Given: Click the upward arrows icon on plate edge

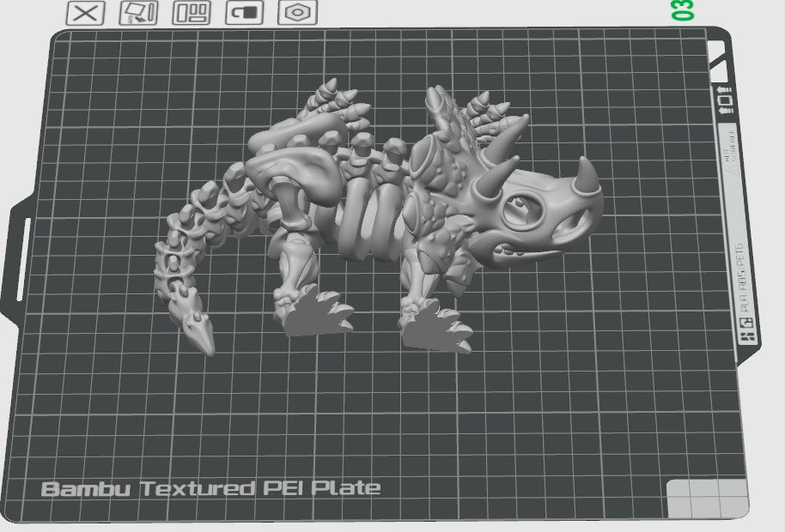Looking at the screenshot, I should tap(724, 100).
